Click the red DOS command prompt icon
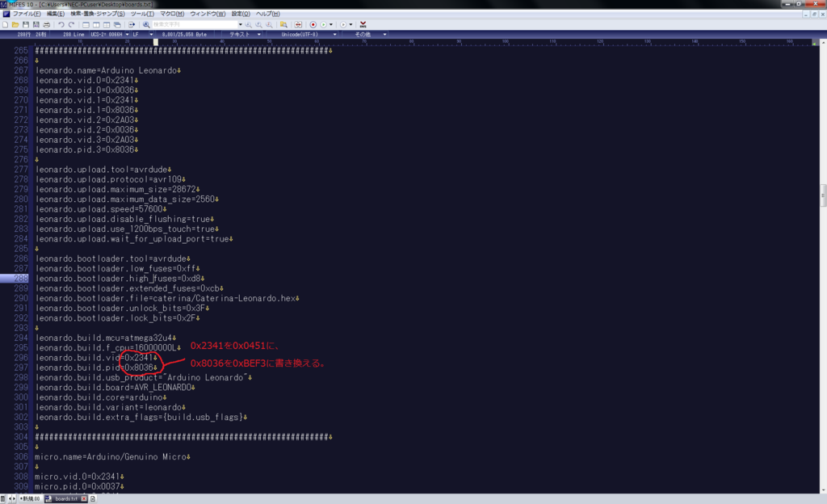The height and width of the screenshot is (504, 827). click(x=363, y=24)
